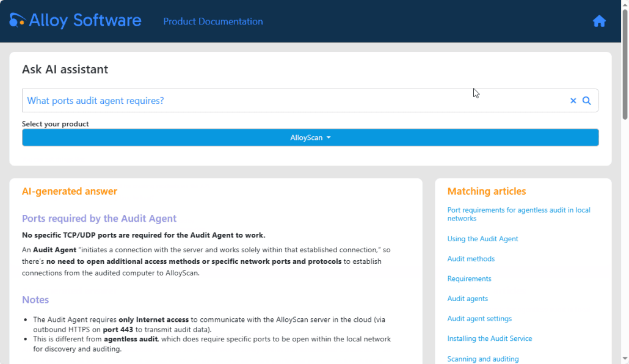Click the No specific TCP/UDP ports sentence
This screenshot has height=364, width=629.
[144, 235]
